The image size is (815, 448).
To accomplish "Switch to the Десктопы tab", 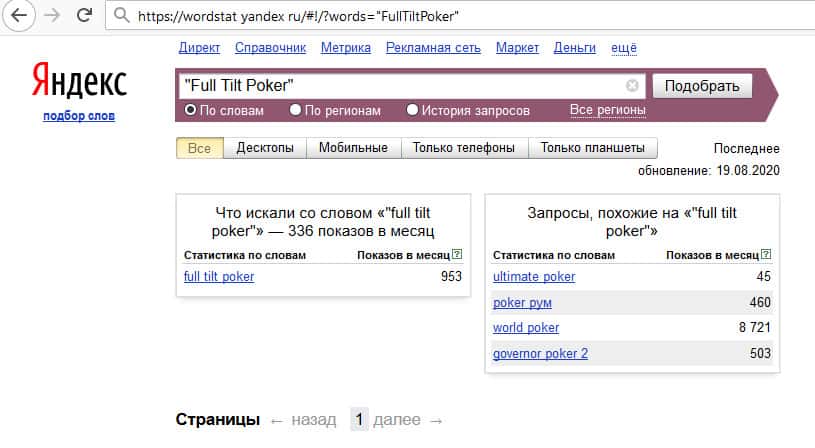I will coord(265,148).
